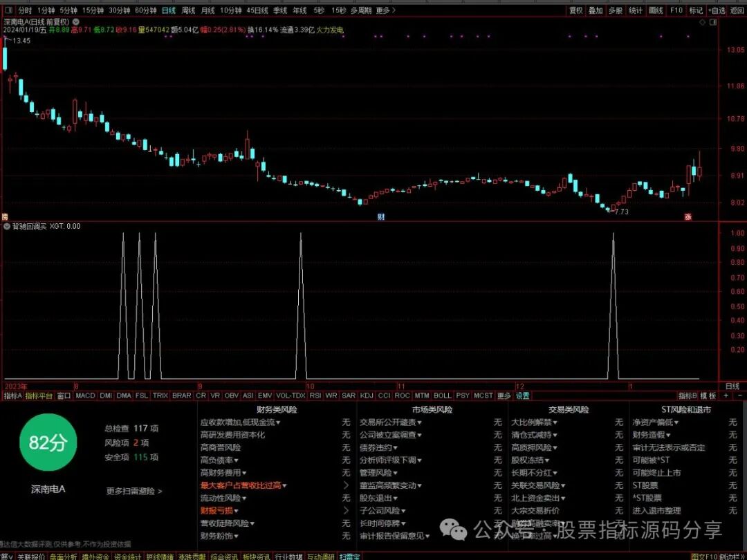Expand 财报亏损 risk item
Screen dimensions: 747x560
220,510
